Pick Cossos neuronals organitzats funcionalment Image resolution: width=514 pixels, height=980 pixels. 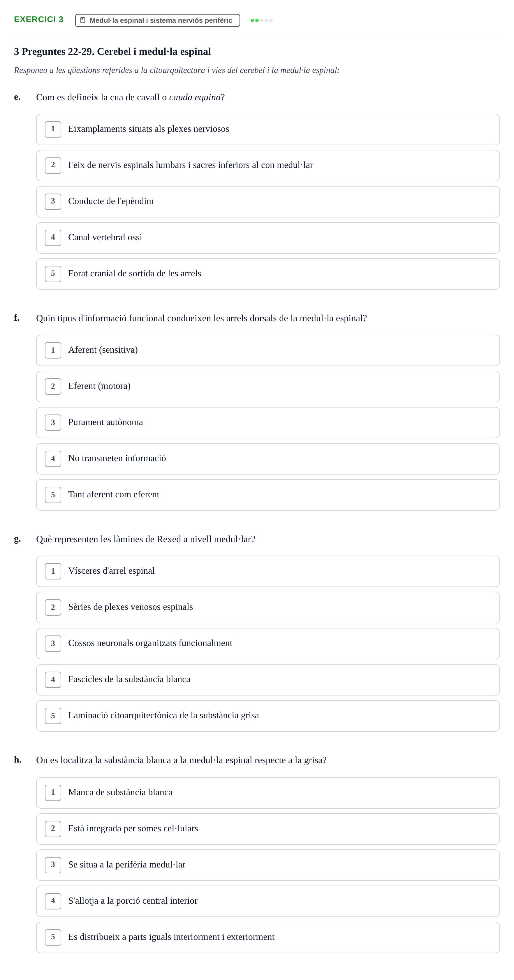(268, 644)
